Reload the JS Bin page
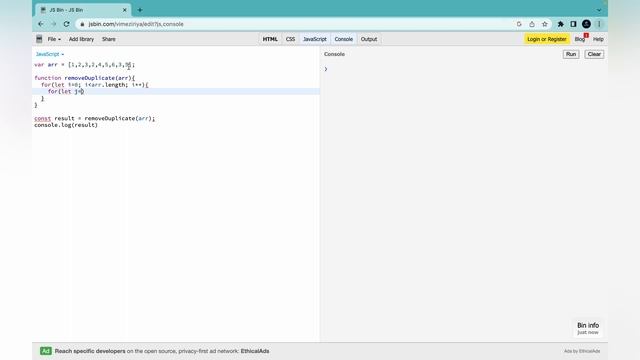 (x=67, y=24)
